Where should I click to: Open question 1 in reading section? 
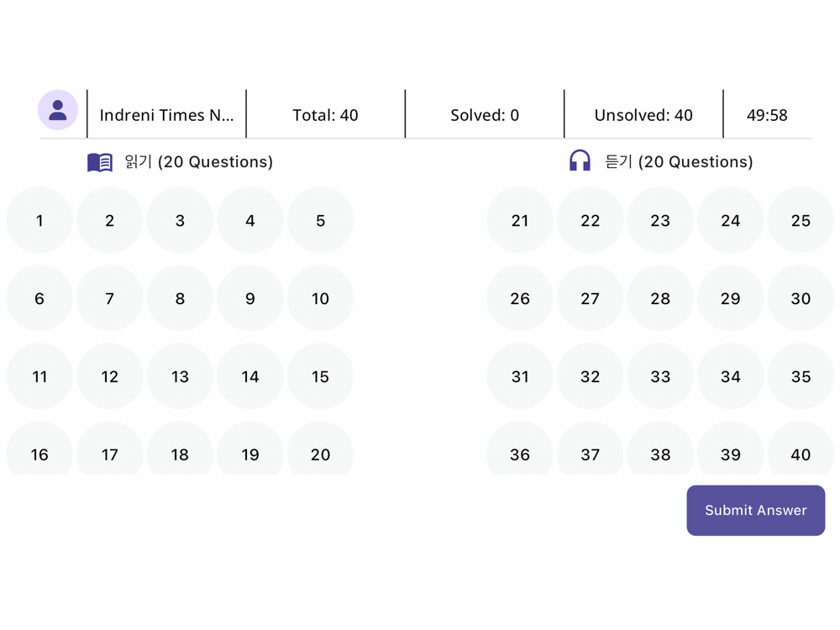coord(39,220)
